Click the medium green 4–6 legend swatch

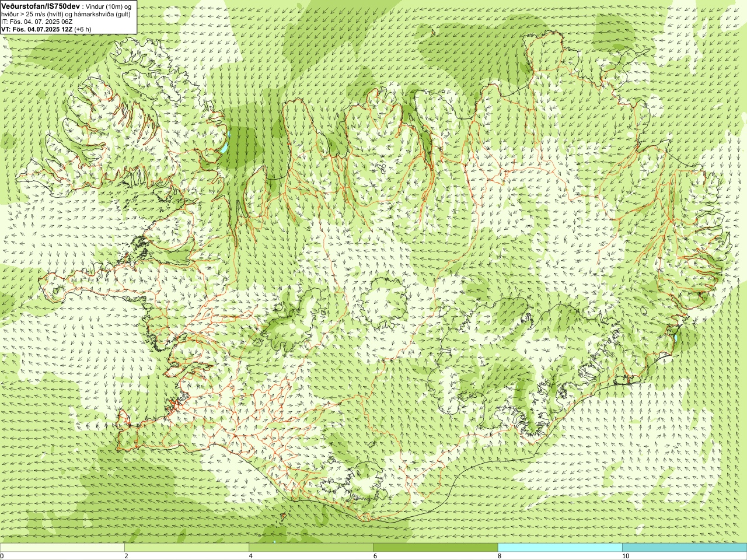pos(311,548)
